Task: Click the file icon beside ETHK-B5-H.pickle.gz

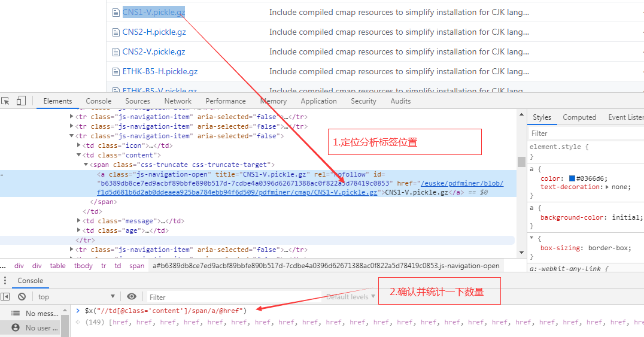Action: [x=116, y=72]
